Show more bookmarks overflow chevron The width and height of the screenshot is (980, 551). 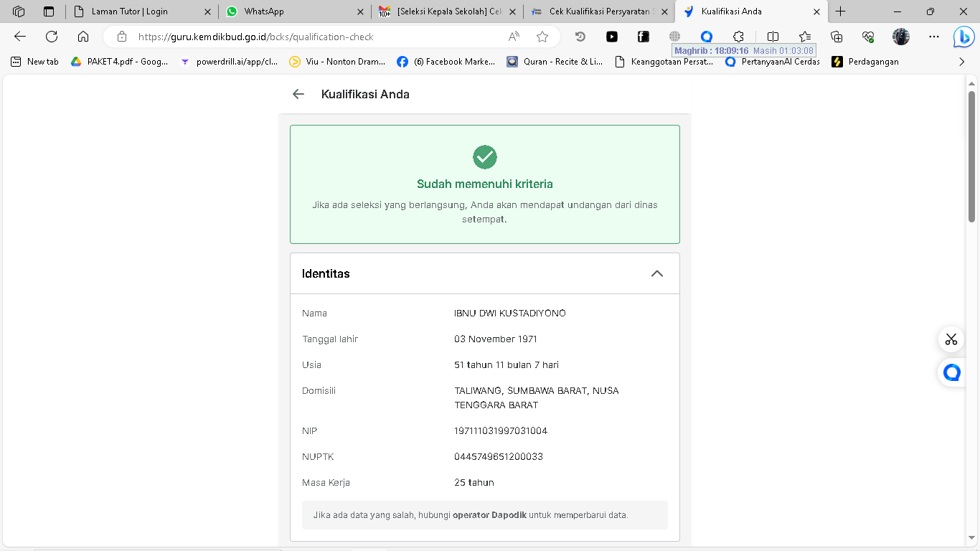(x=962, y=62)
